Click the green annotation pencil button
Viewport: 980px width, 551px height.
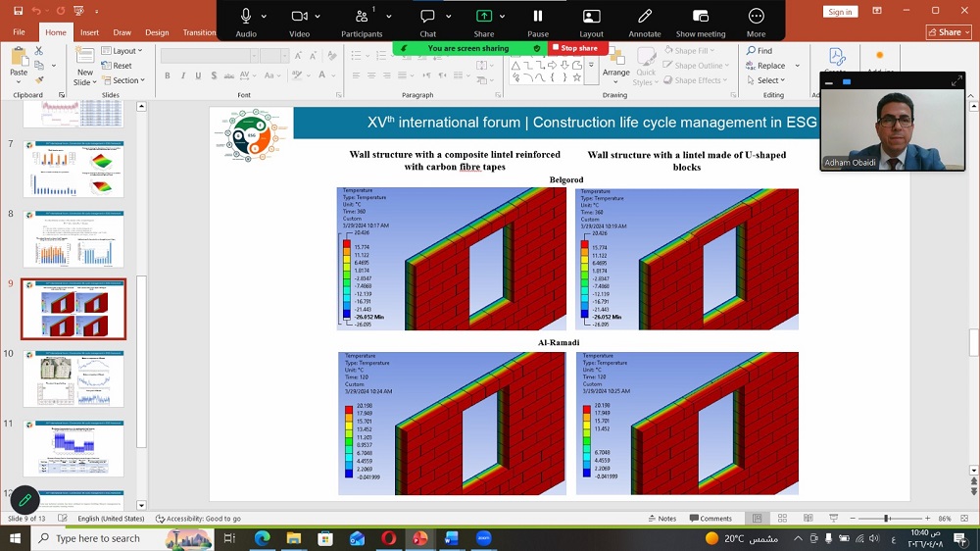coord(25,500)
